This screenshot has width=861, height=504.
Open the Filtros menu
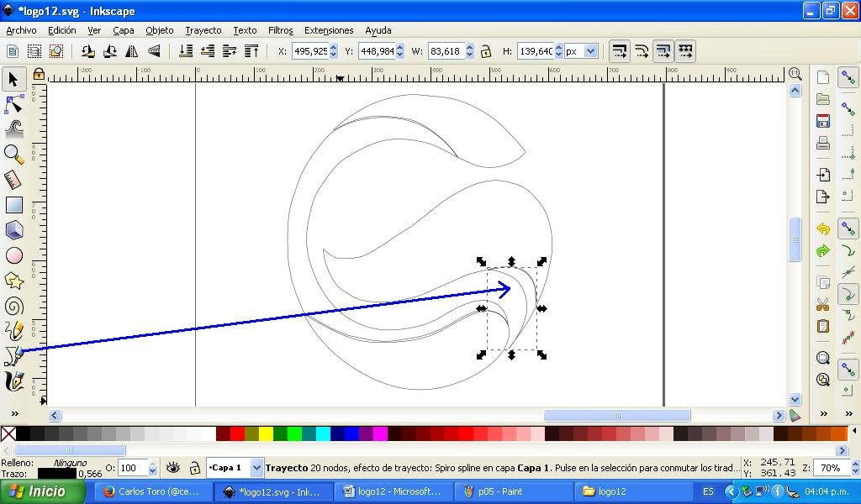[x=281, y=31]
